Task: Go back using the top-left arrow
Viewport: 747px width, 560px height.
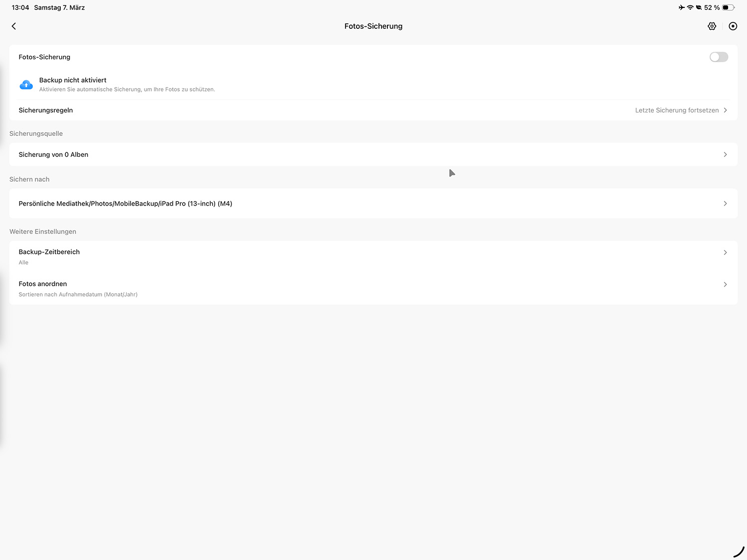Action: tap(14, 26)
